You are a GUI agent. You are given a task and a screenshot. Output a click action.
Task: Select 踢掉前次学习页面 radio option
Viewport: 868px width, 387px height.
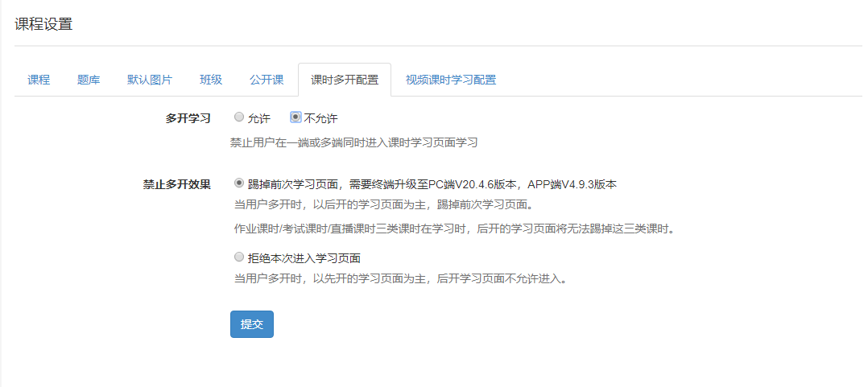[238, 183]
